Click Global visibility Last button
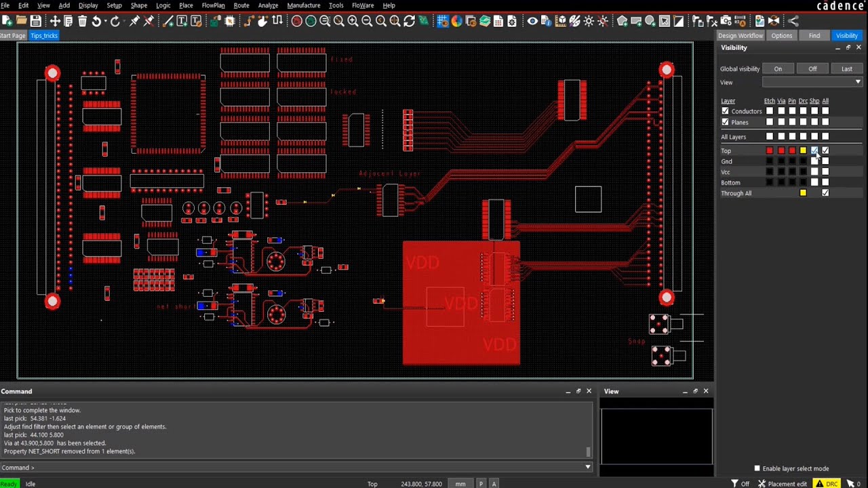 (x=847, y=68)
